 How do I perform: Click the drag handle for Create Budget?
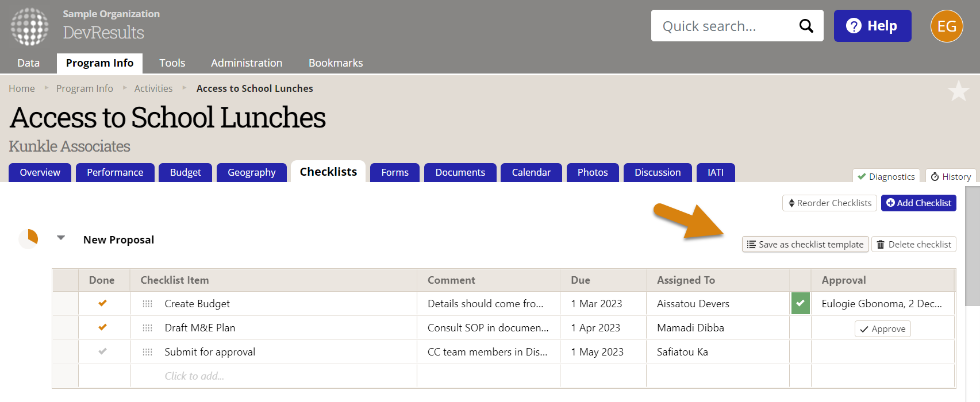148,304
